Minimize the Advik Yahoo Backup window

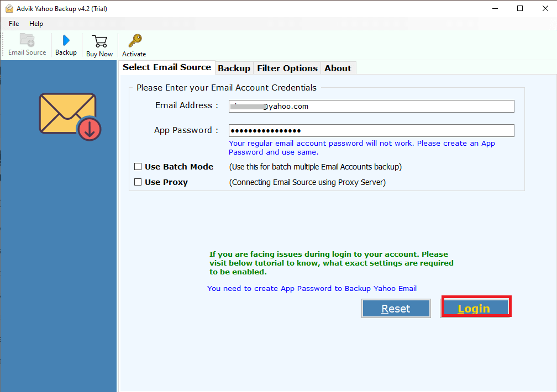click(495, 8)
